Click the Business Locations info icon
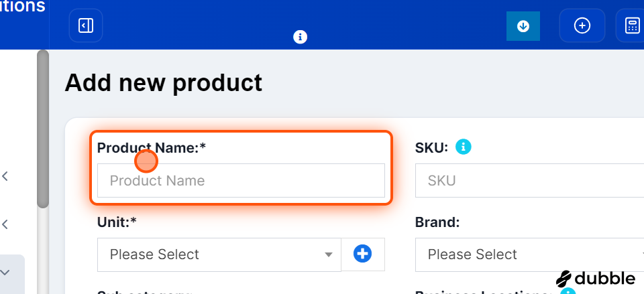644x294 pixels. [x=568, y=291]
